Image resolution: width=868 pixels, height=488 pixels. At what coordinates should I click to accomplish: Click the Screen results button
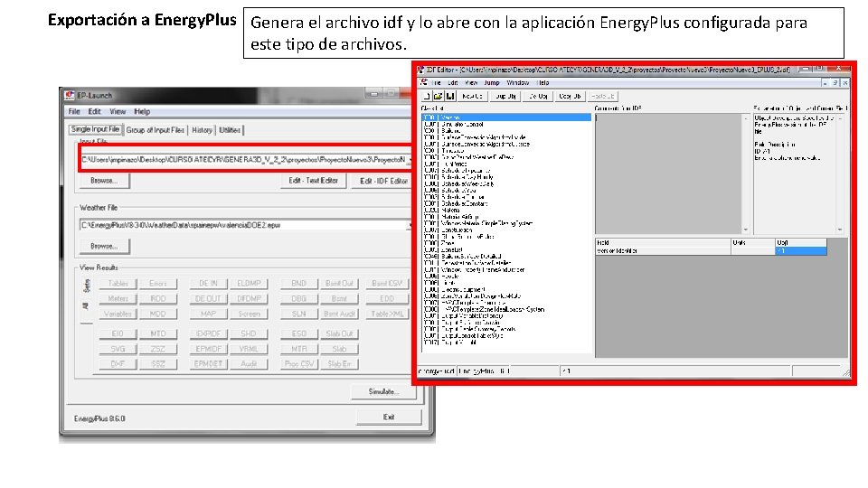[x=249, y=314]
